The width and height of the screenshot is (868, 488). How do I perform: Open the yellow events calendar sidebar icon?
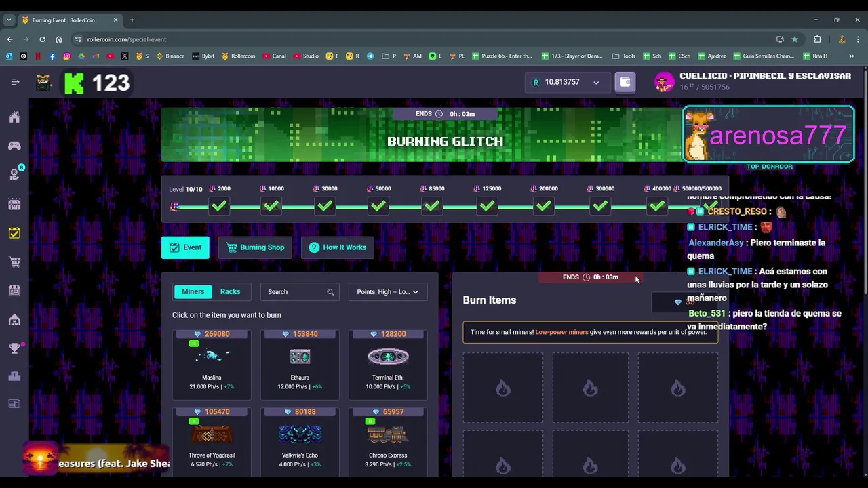(14, 232)
